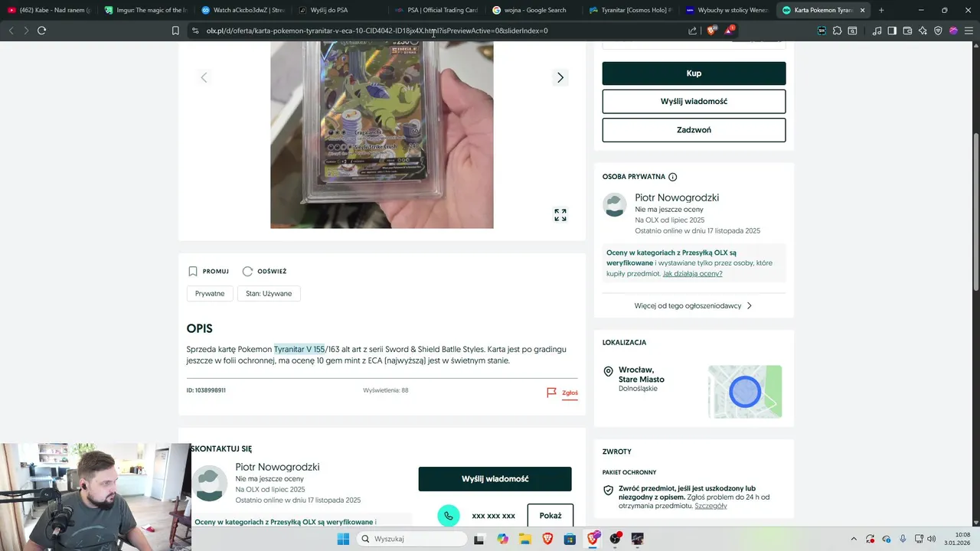Open seller avatar beside Piotr Nowogrodzki in sidebar
Viewport: 980px width, 551px height.
pyautogui.click(x=615, y=205)
